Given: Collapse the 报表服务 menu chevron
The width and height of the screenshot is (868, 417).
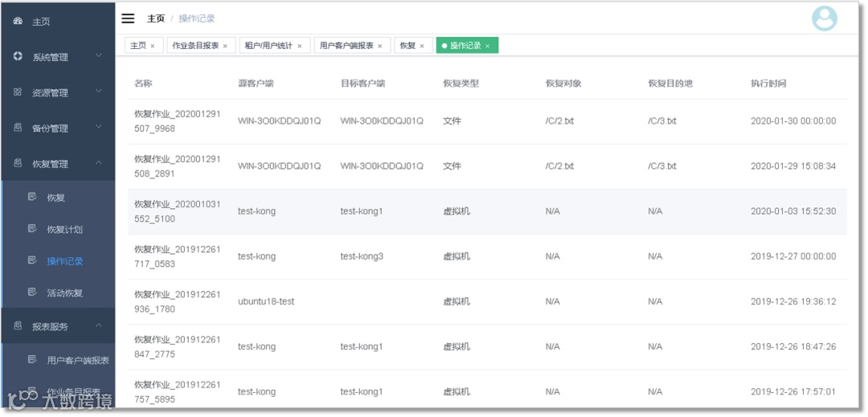Looking at the screenshot, I should pyautogui.click(x=99, y=325).
